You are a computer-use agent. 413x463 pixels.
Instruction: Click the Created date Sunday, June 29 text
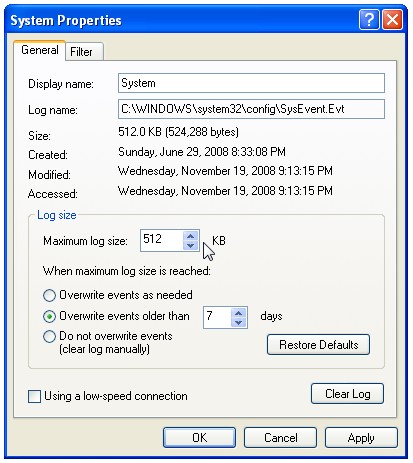(x=202, y=152)
